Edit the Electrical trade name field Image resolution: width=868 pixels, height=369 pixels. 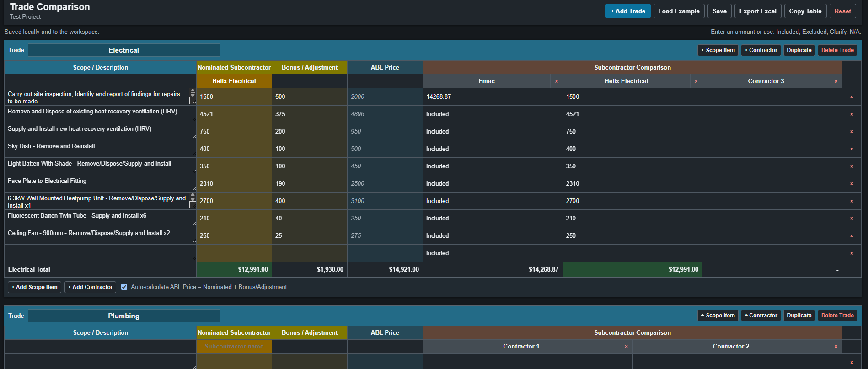(123, 50)
